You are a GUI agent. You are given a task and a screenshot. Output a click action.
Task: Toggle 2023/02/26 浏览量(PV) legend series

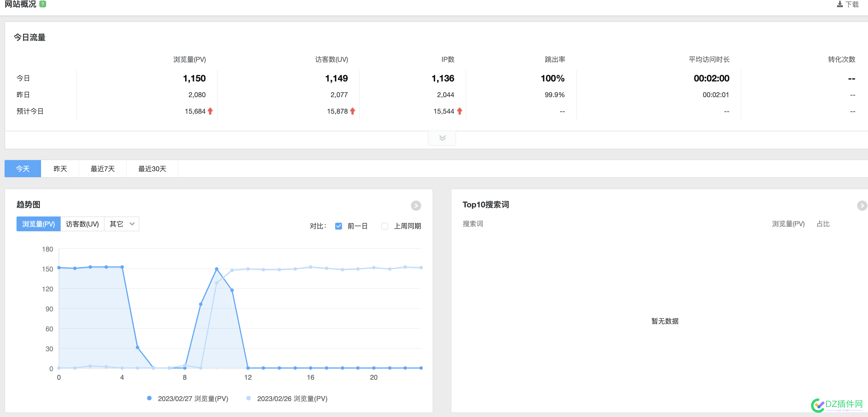click(287, 398)
